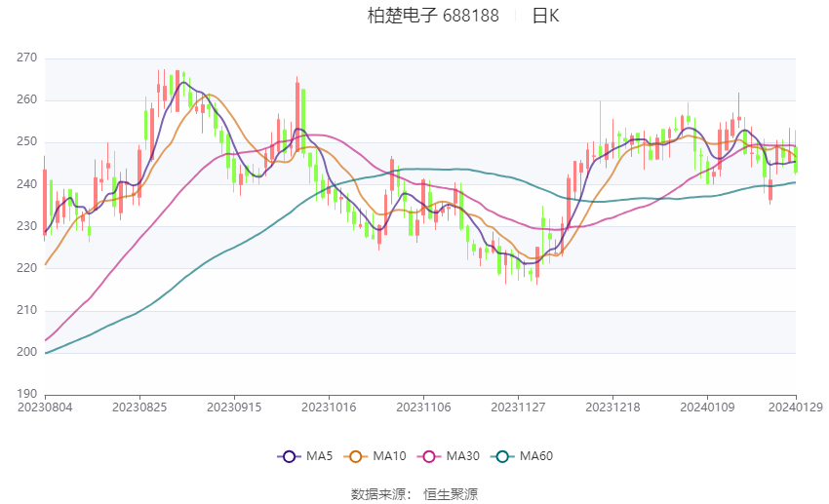Viewport: 829px width, 504px height.
Task: Click the 270 price axis label
Action: tap(26, 58)
